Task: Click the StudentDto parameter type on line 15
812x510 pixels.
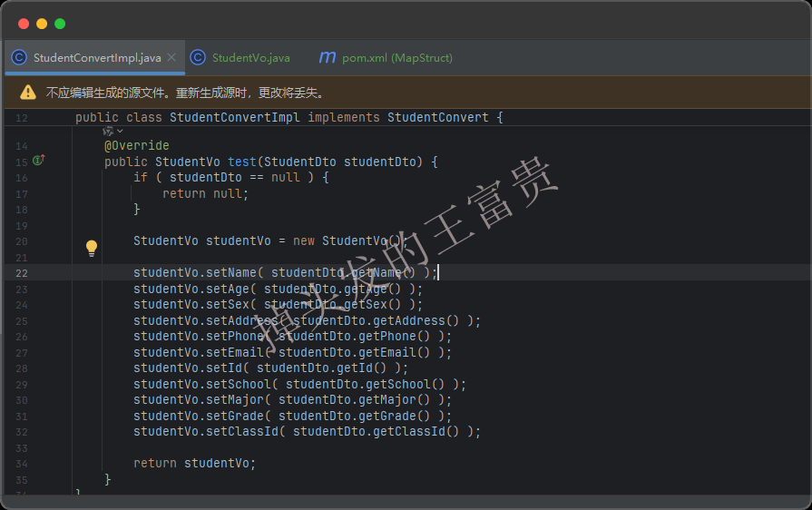Action: point(299,162)
